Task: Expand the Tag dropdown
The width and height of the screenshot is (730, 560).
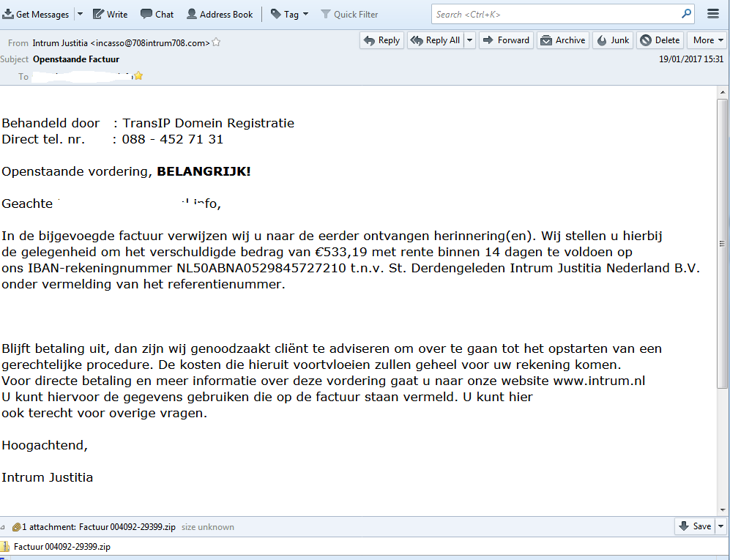Action: pyautogui.click(x=289, y=15)
